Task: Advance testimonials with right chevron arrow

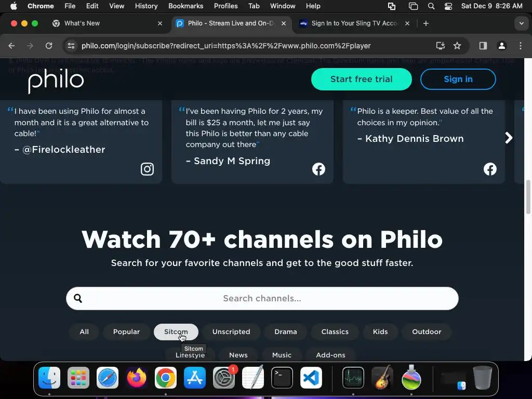Action: coord(508,138)
